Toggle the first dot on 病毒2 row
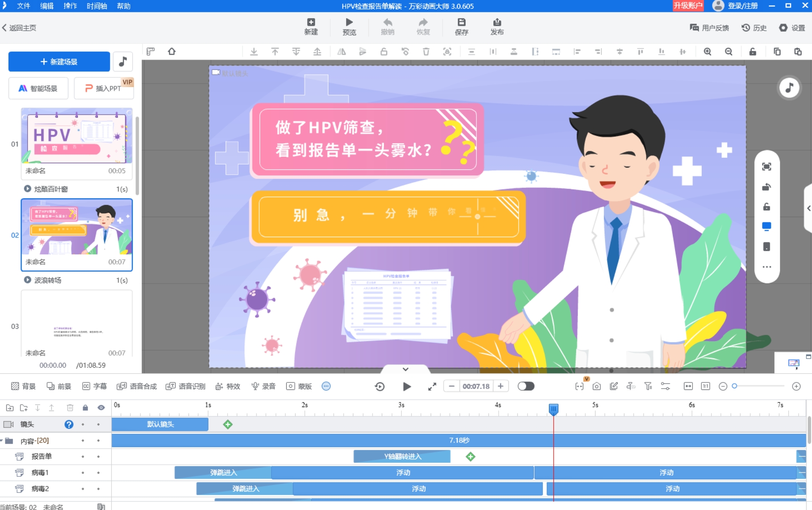 coord(83,489)
